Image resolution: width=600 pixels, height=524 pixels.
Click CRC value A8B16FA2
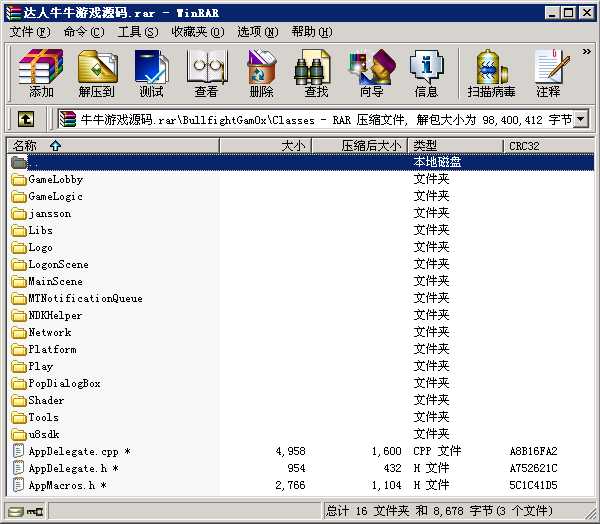(533, 451)
